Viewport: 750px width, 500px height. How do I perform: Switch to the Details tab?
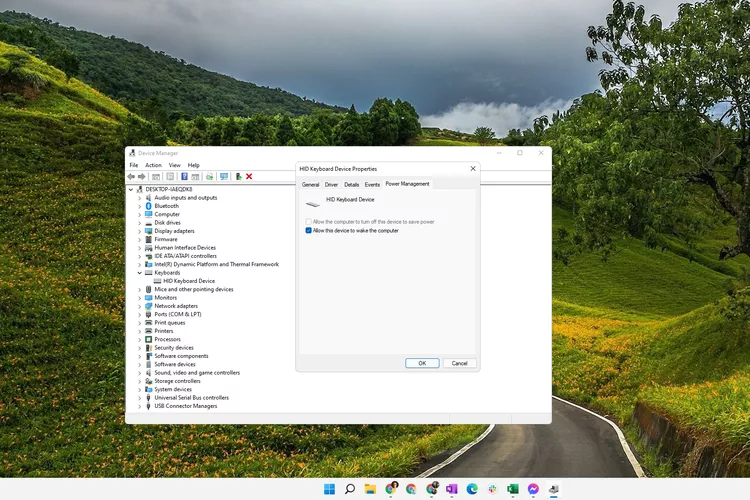(352, 185)
